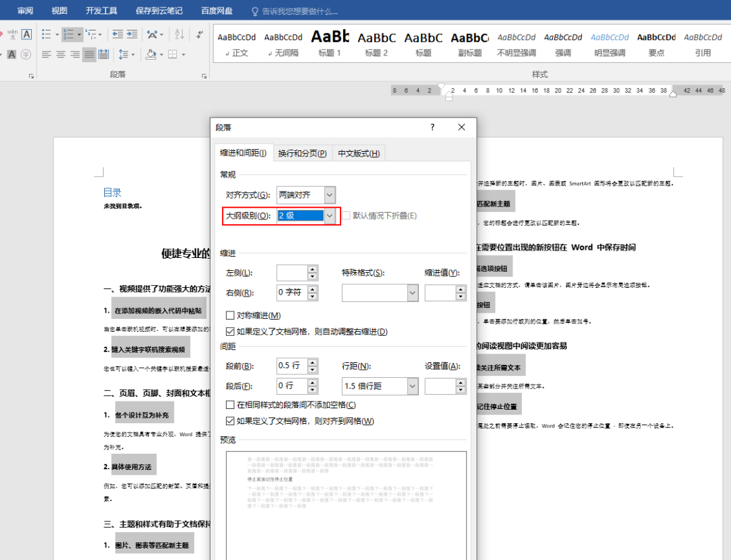Viewport: 731px width, 560px height.
Task: Enable the 对称缩进 checkbox
Action: (231, 316)
